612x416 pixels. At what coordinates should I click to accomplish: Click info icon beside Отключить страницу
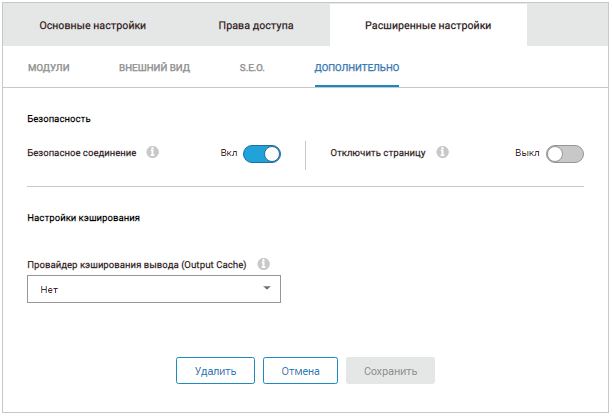pyautogui.click(x=442, y=153)
